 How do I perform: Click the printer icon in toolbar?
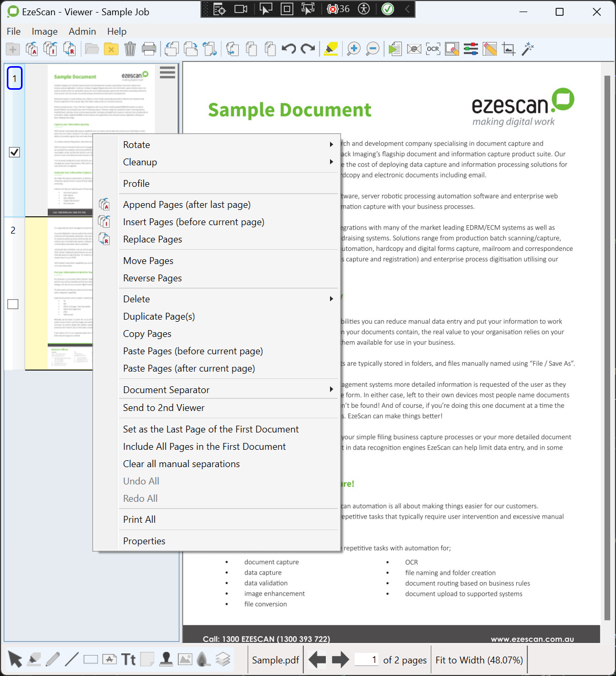(149, 49)
